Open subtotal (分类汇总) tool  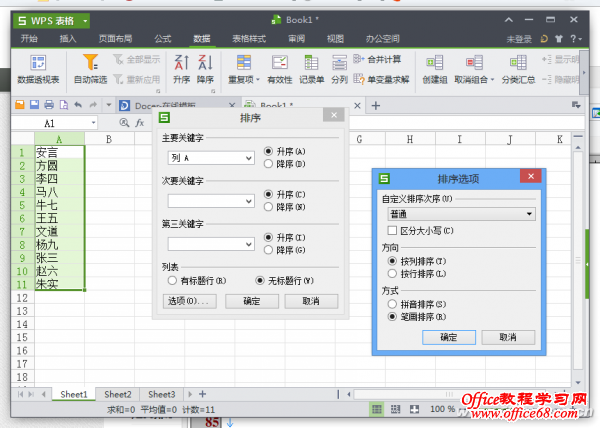click(x=518, y=69)
